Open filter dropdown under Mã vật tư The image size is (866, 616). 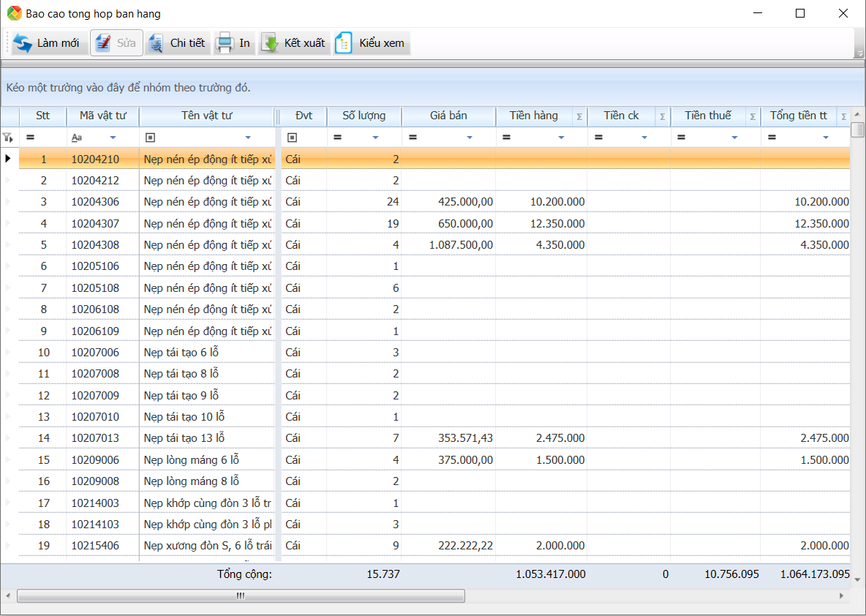click(x=113, y=138)
